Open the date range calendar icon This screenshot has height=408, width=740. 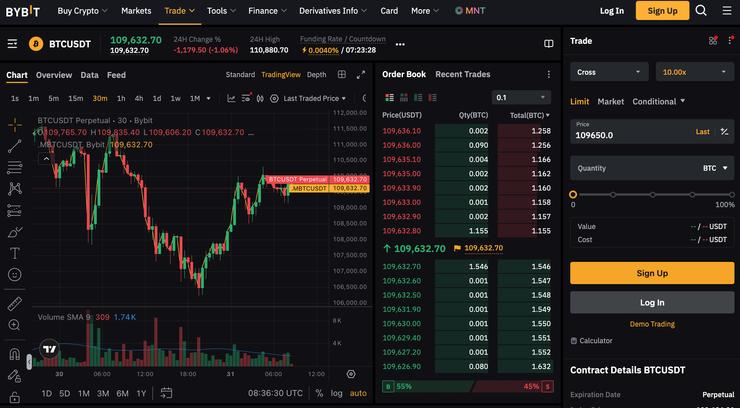pos(166,393)
